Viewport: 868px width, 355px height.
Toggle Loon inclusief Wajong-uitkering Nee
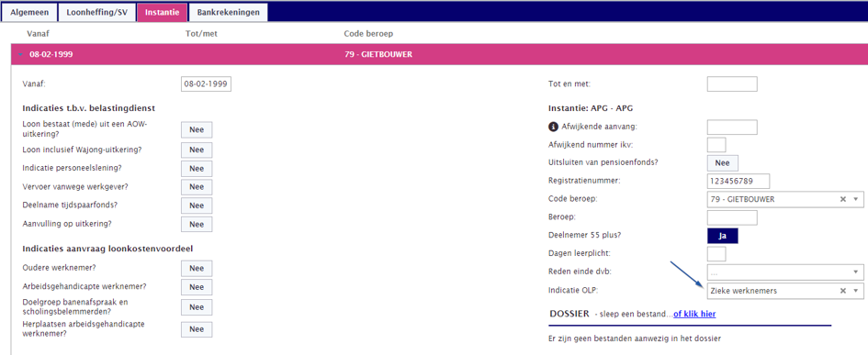197,150
